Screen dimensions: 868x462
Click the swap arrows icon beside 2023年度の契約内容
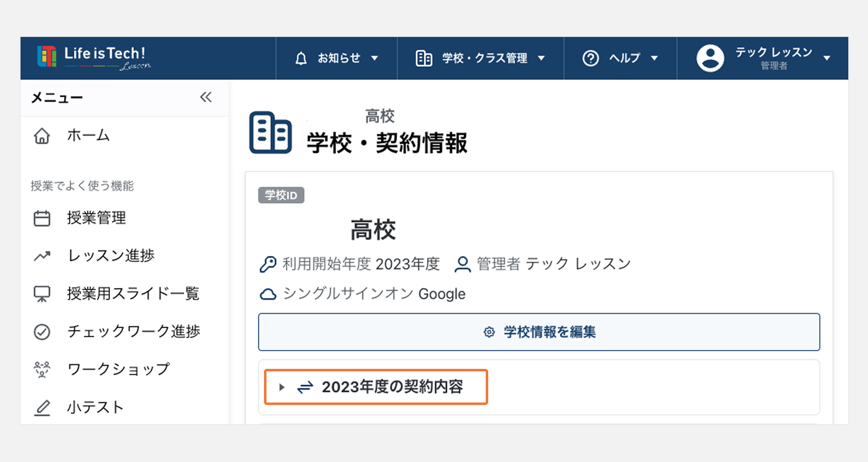point(305,387)
